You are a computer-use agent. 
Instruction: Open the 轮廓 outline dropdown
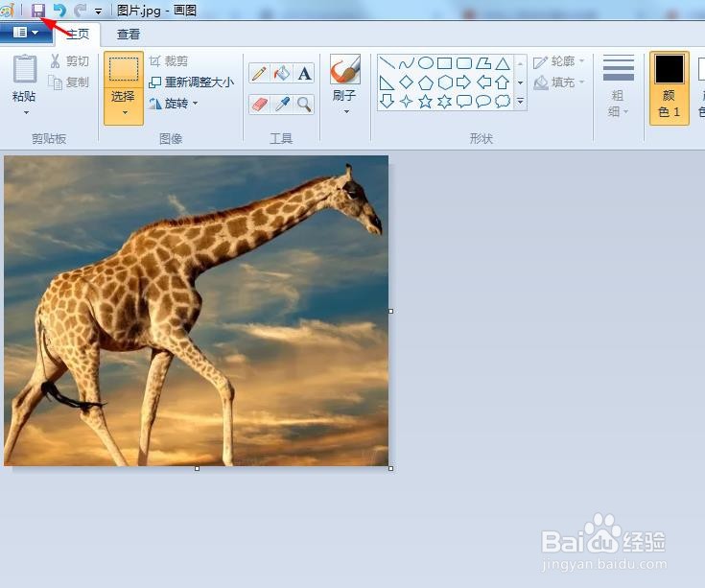pyautogui.click(x=558, y=61)
